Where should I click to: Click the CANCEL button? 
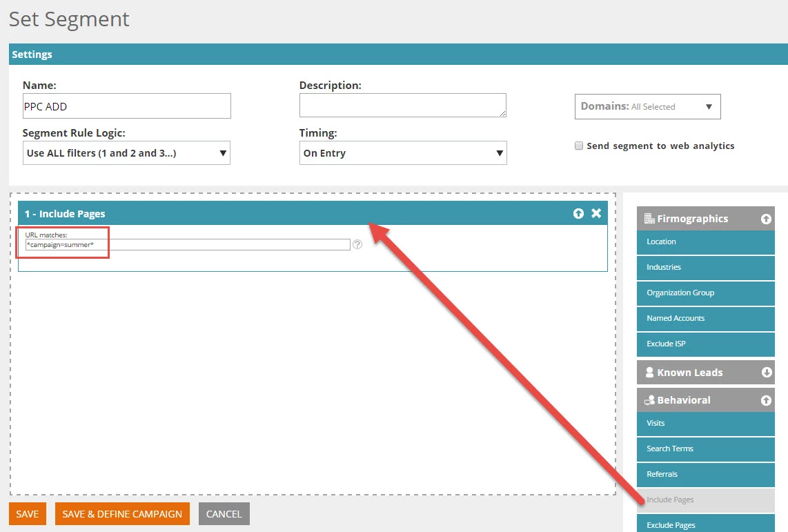[224, 514]
